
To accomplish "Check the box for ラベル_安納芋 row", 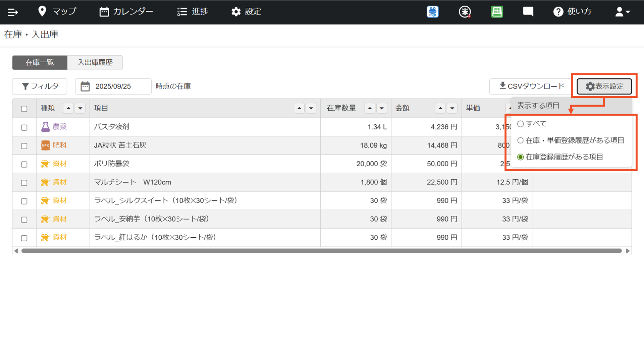I will coord(24,220).
